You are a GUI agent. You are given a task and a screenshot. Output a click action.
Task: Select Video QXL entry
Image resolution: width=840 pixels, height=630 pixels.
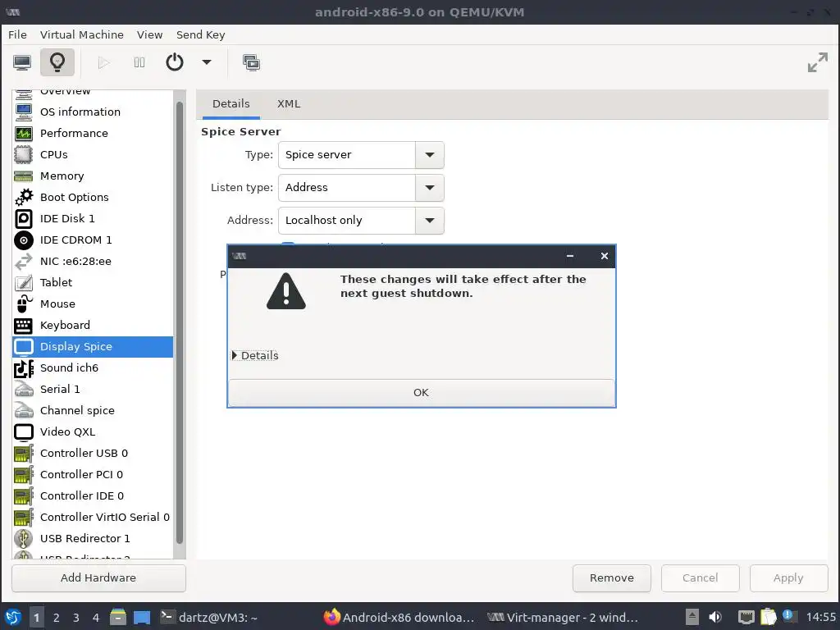point(93,431)
